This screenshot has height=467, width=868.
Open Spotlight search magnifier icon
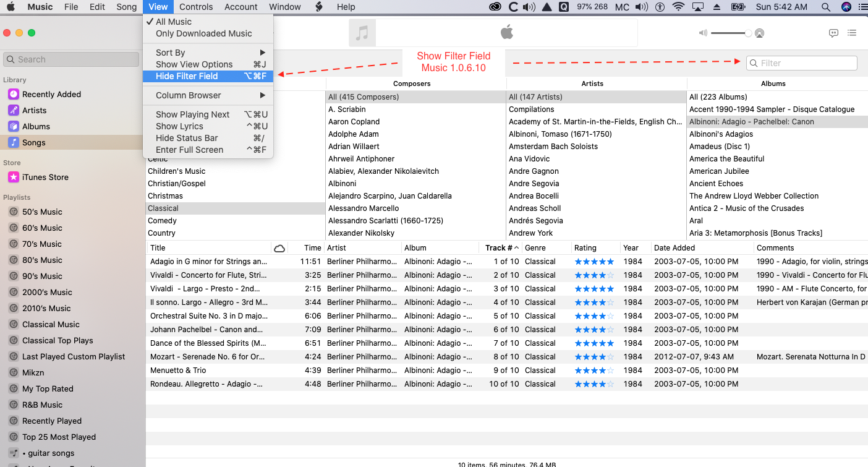[x=826, y=7]
